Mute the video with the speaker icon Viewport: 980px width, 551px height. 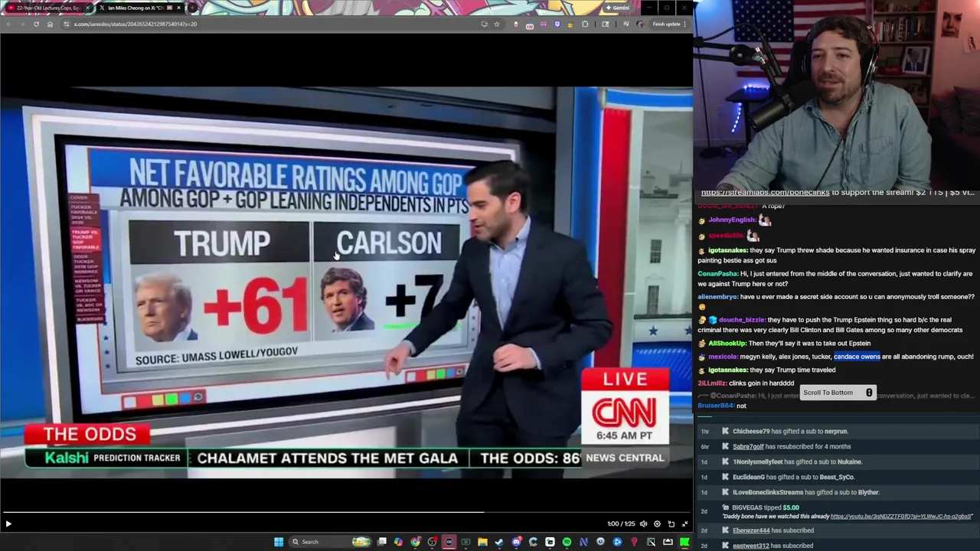click(x=643, y=523)
